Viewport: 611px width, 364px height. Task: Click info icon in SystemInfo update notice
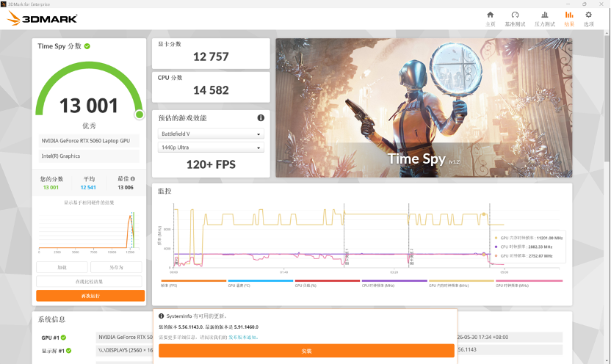click(161, 316)
